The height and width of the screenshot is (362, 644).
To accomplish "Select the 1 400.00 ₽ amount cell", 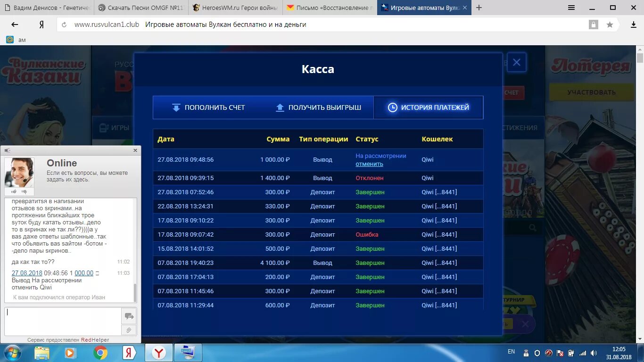I will coord(275,178).
